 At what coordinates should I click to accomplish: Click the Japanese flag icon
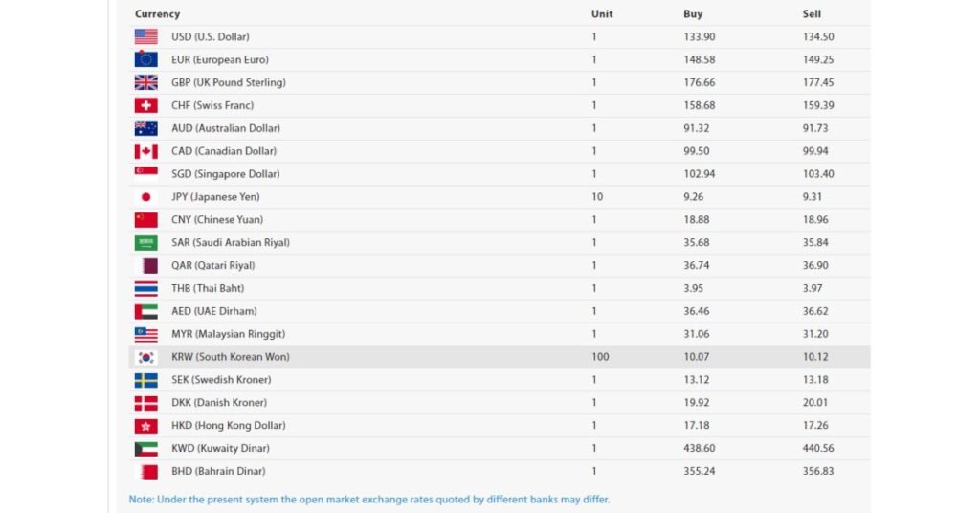[x=145, y=197]
